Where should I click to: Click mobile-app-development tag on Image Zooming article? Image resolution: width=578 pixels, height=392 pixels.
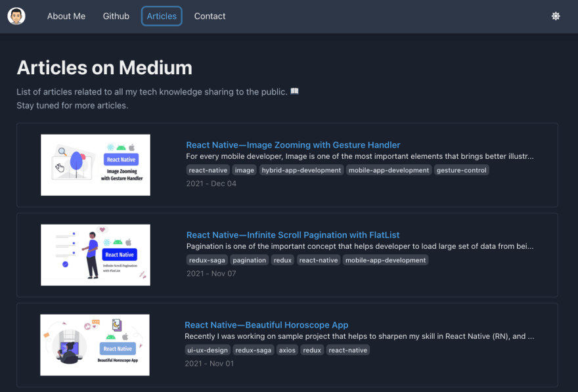(389, 170)
